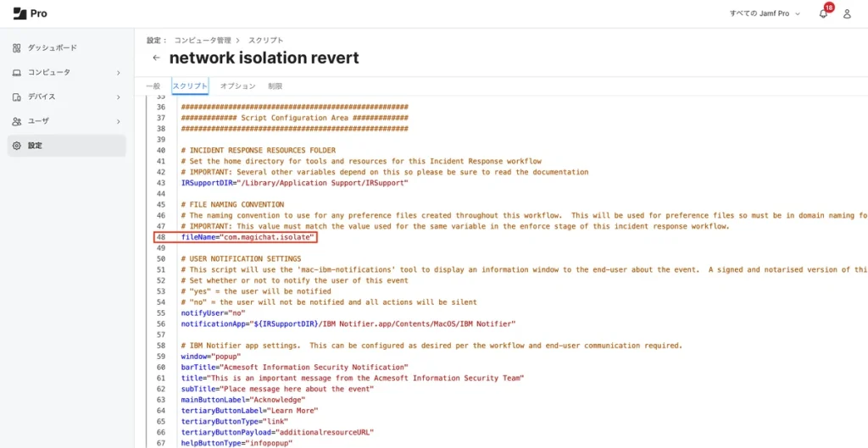Switch to the オプション tab

pos(237,86)
